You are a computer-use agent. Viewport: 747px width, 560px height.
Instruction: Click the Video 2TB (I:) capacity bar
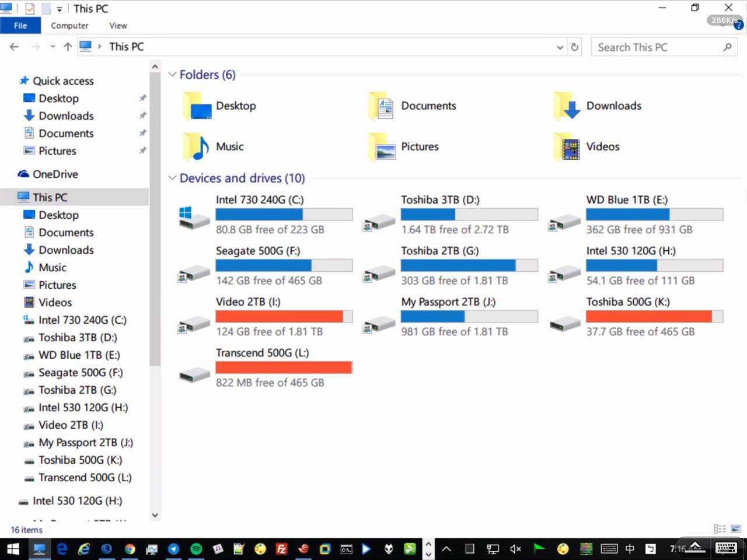(284, 316)
